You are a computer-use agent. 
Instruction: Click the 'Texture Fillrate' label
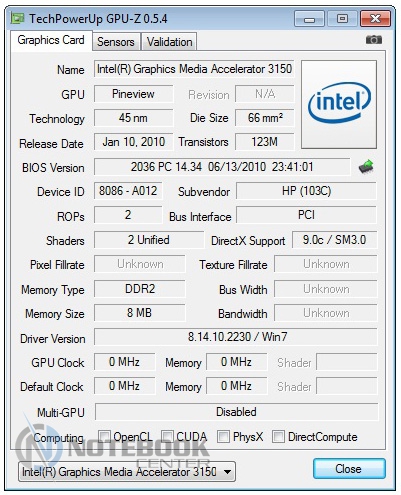[x=233, y=265]
